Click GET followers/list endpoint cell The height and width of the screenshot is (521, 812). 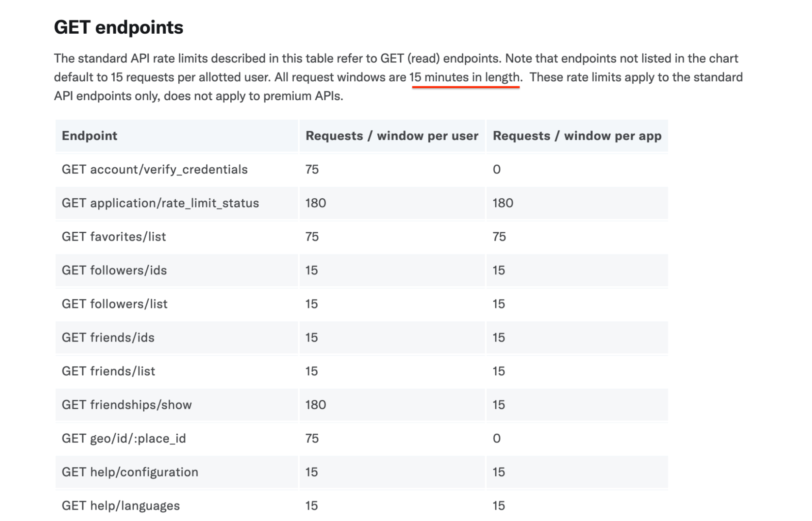115,304
